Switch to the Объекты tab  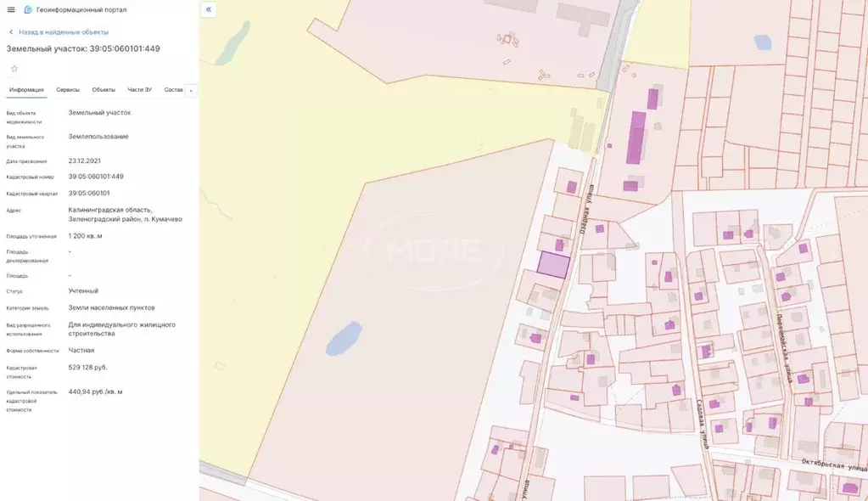coord(104,90)
